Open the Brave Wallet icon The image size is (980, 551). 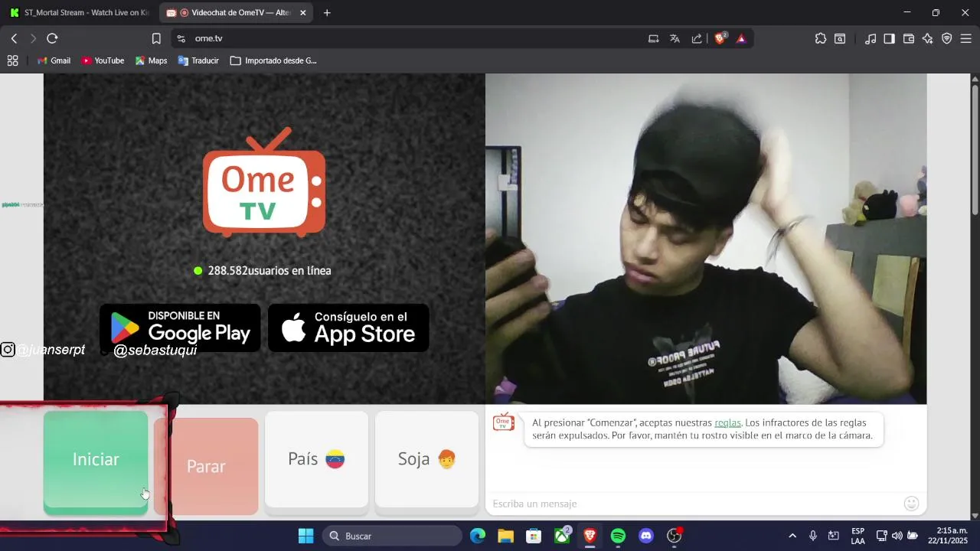(909, 38)
